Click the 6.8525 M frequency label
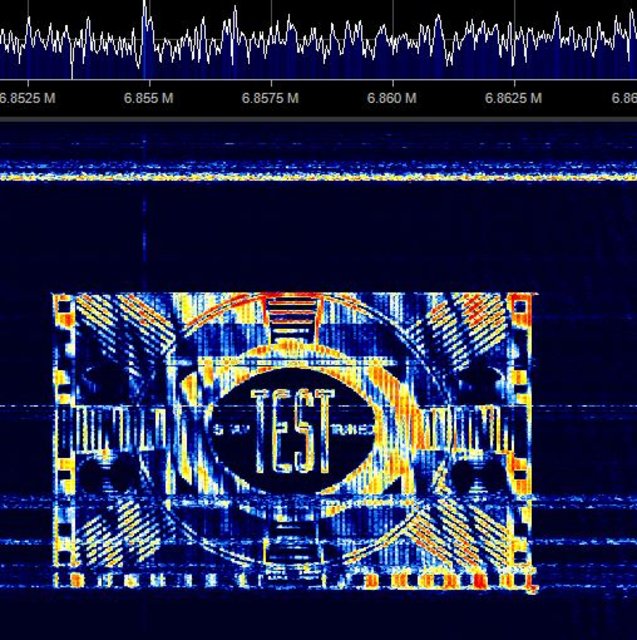The image size is (637, 640). tap(27, 98)
